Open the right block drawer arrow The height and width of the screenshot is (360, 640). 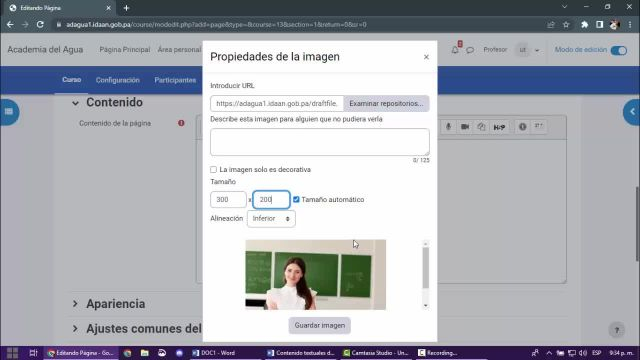coord(632,112)
